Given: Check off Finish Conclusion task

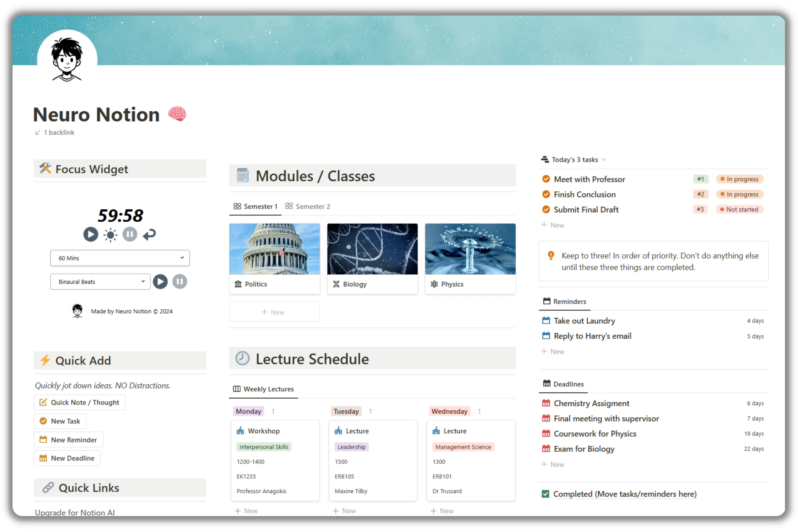Looking at the screenshot, I should click(x=546, y=194).
